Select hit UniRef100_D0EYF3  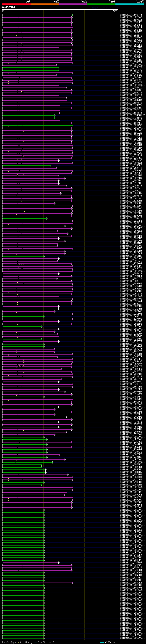pos(131,228)
